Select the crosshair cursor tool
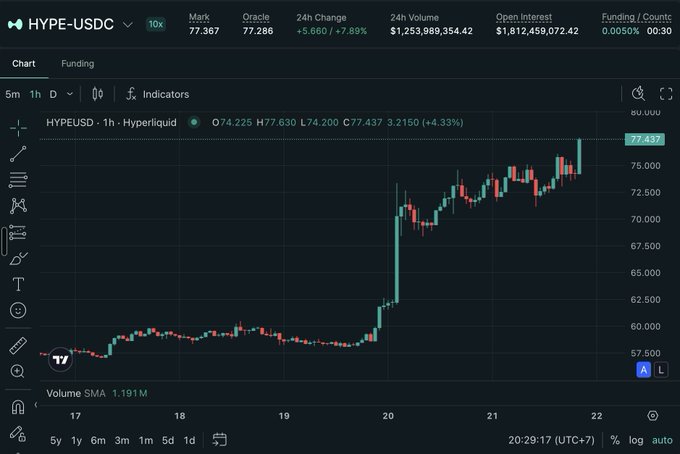This screenshot has height=454, width=680. (x=18, y=128)
